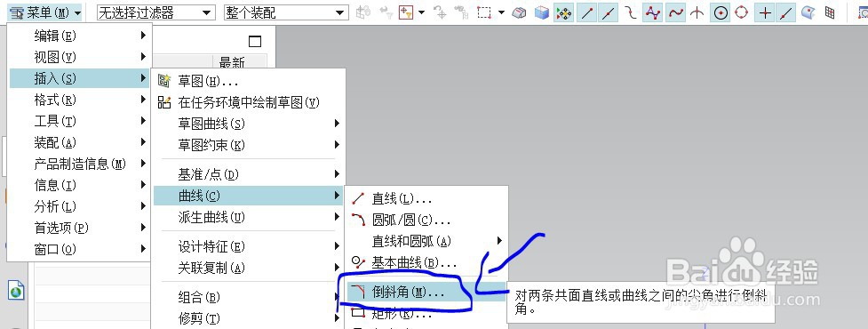Viewport: 868px width, 329px height.
Task: Click the quadrant point snap icon
Action: point(742,12)
